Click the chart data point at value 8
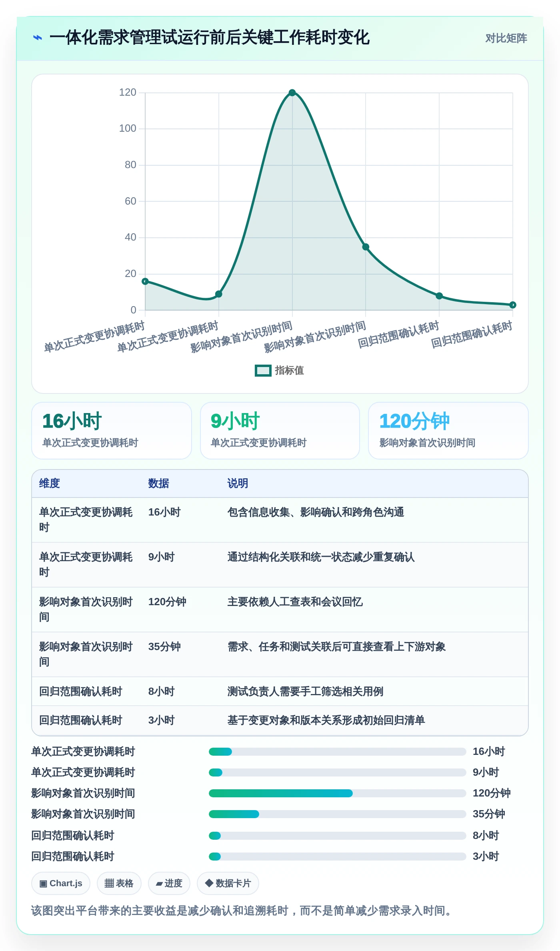 [x=439, y=296]
